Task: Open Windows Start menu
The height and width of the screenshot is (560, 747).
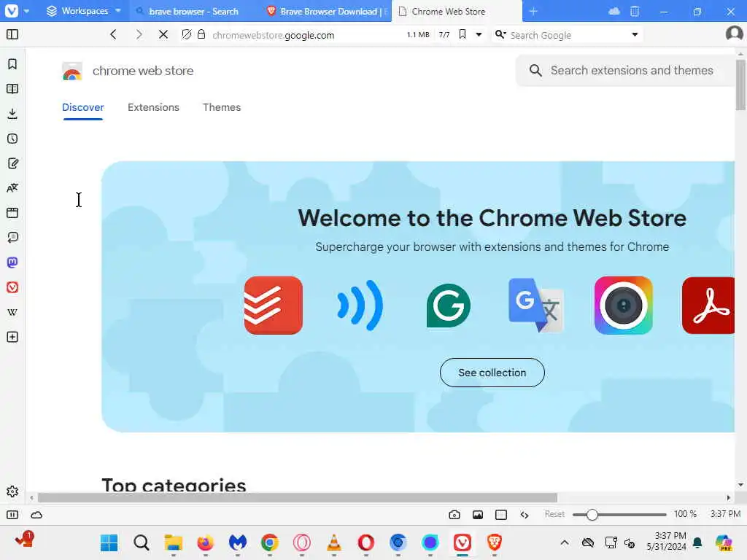Action: coord(109,542)
